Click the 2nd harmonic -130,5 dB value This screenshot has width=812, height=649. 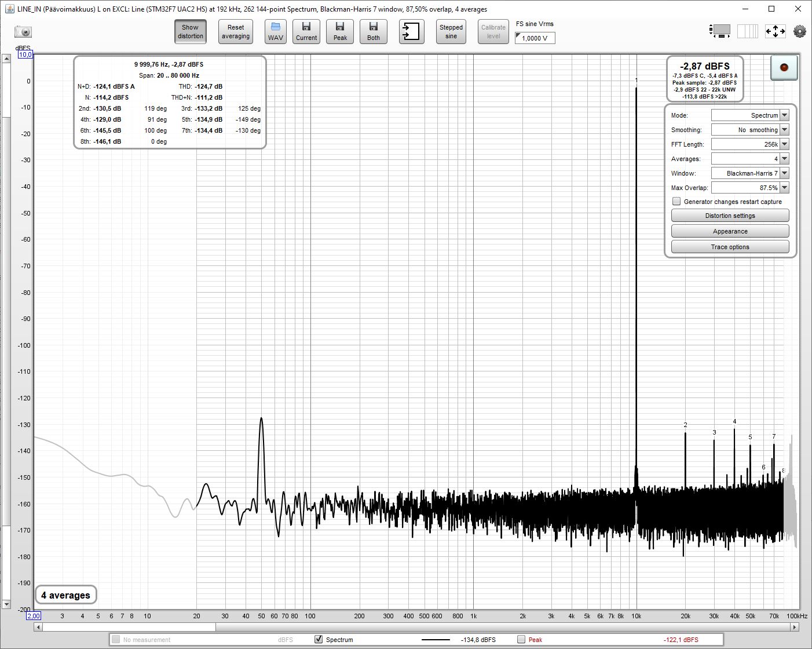point(107,108)
